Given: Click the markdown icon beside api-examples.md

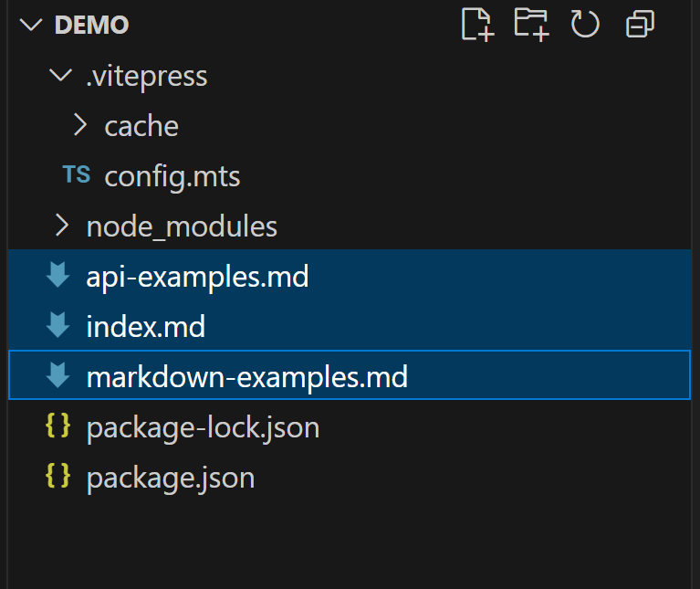Looking at the screenshot, I should 58,276.
